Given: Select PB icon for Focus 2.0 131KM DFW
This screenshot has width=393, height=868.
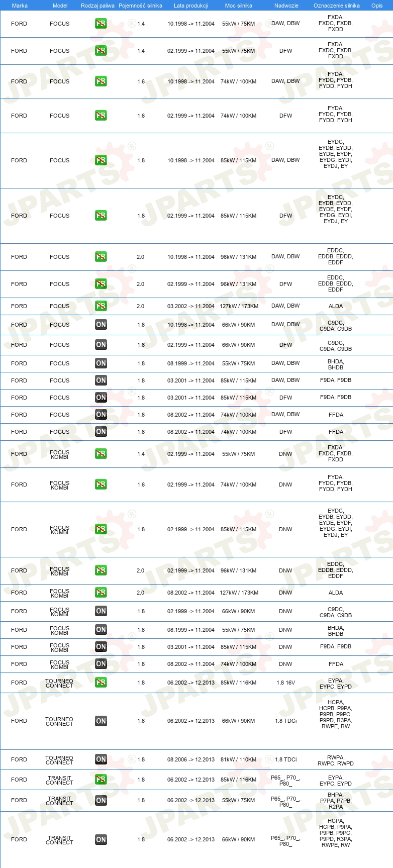Looking at the screenshot, I should tap(101, 284).
